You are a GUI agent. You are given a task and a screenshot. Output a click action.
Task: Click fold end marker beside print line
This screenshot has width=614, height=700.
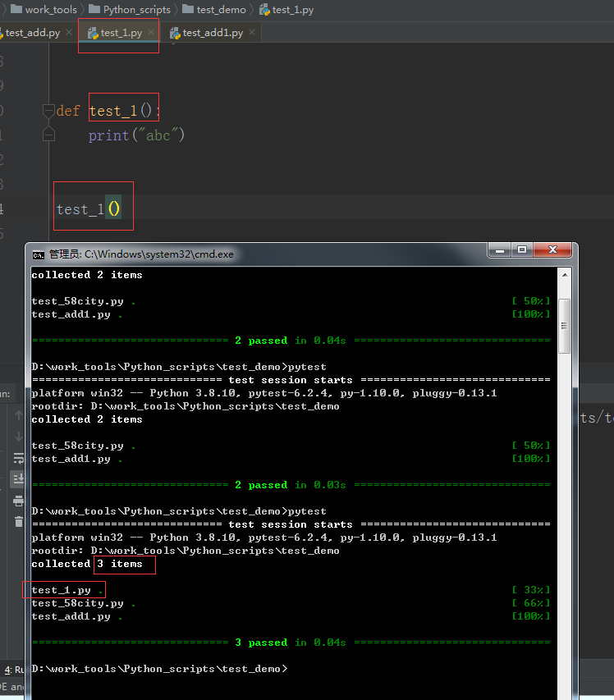(48, 135)
